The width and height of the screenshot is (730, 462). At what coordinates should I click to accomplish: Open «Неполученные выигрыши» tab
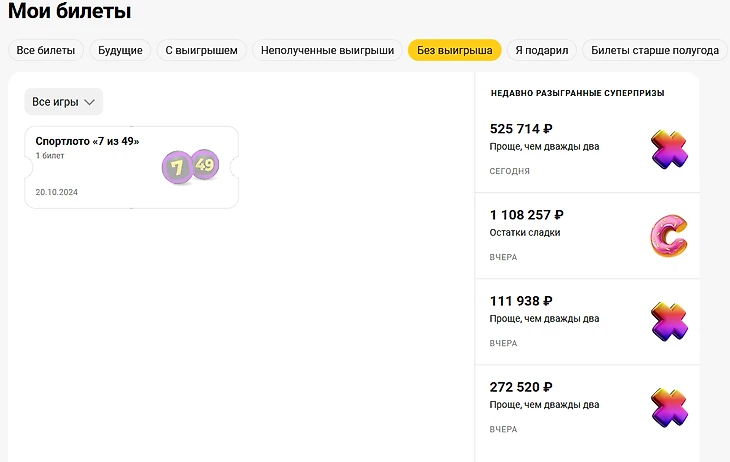click(328, 50)
